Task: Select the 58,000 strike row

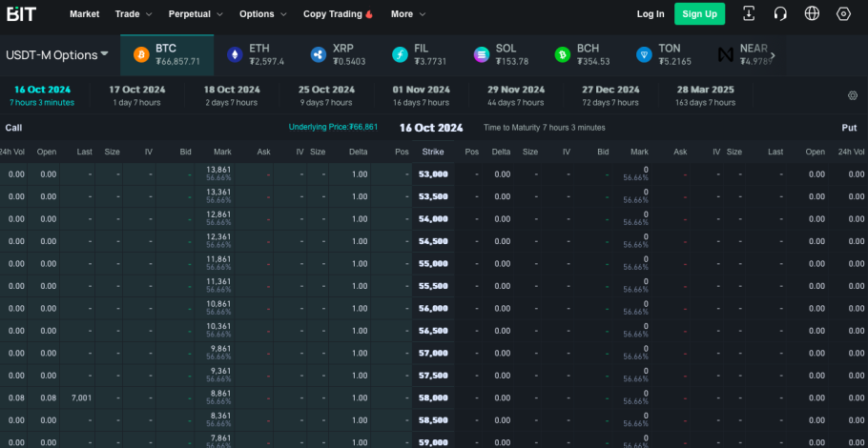Action: [x=434, y=397]
